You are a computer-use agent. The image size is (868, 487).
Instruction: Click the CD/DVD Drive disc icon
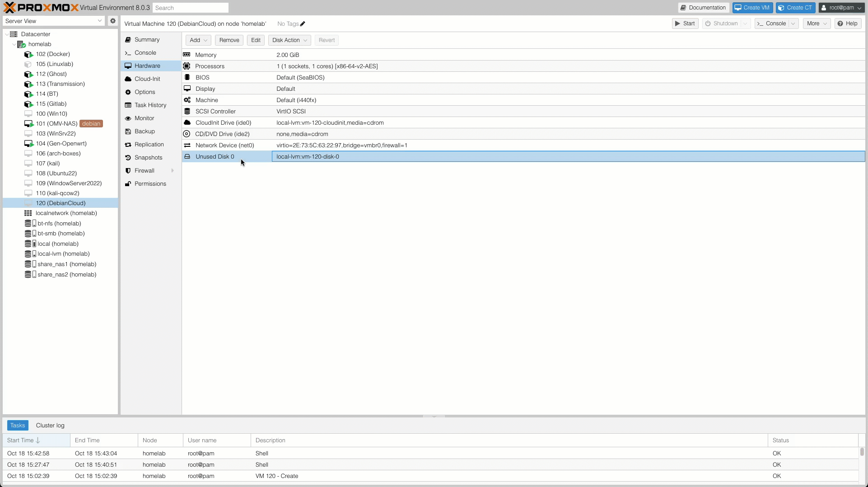pyautogui.click(x=187, y=134)
